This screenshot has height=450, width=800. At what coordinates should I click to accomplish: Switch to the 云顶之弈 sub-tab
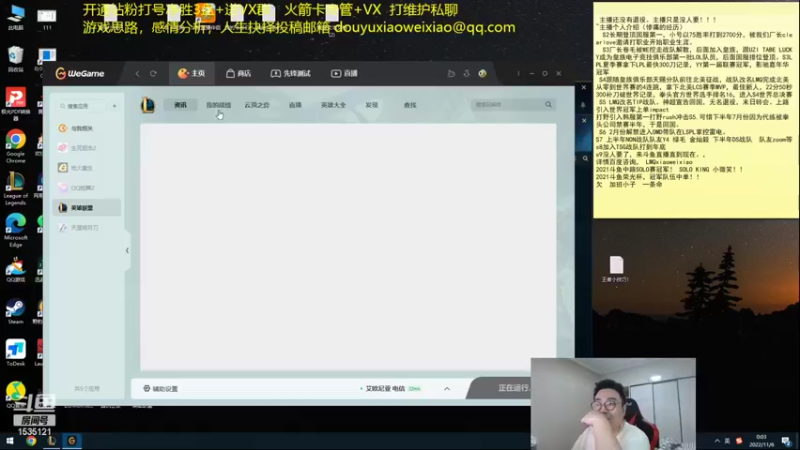(x=257, y=105)
